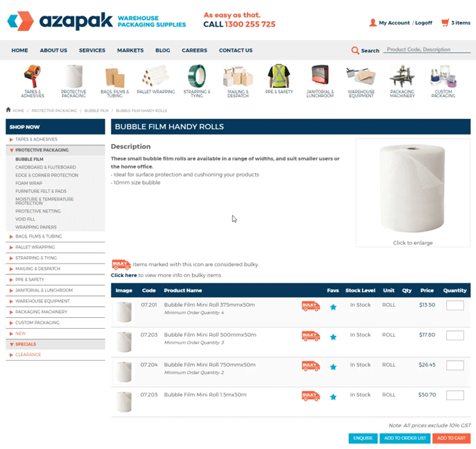This screenshot has width=476, height=449.
Task: Click the Enquire button
Action: coord(362,438)
